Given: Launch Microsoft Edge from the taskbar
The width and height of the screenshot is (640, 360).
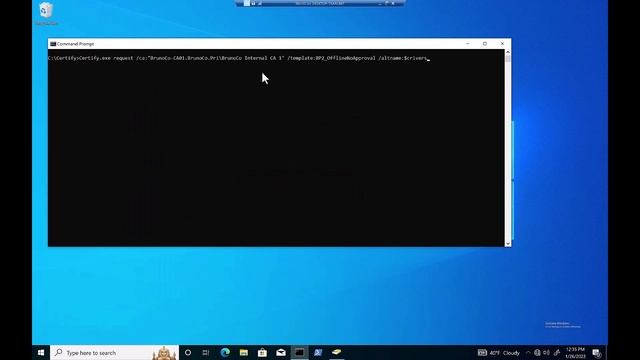Looking at the screenshot, I should coord(225,353).
